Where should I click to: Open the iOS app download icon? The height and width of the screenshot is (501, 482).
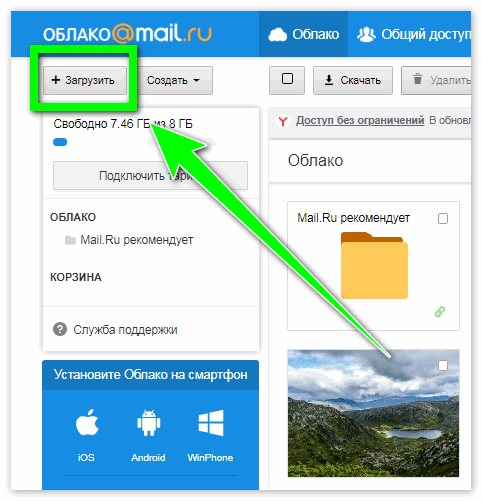[87, 423]
